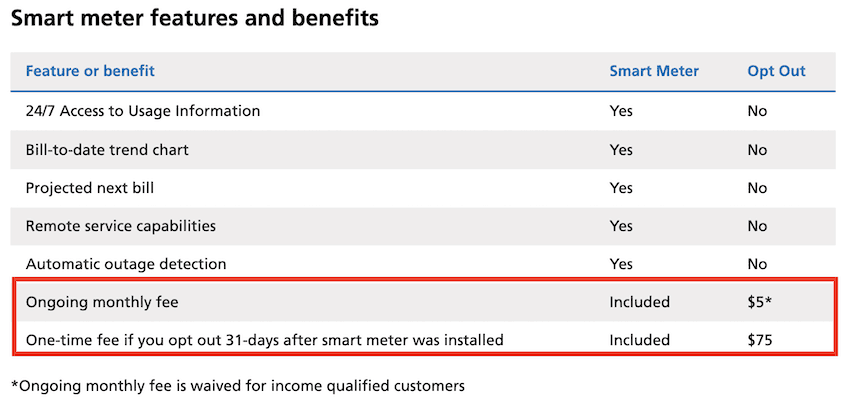Click the "Bill-to-date trend chart" row label
The image size is (850, 410).
click(x=107, y=150)
